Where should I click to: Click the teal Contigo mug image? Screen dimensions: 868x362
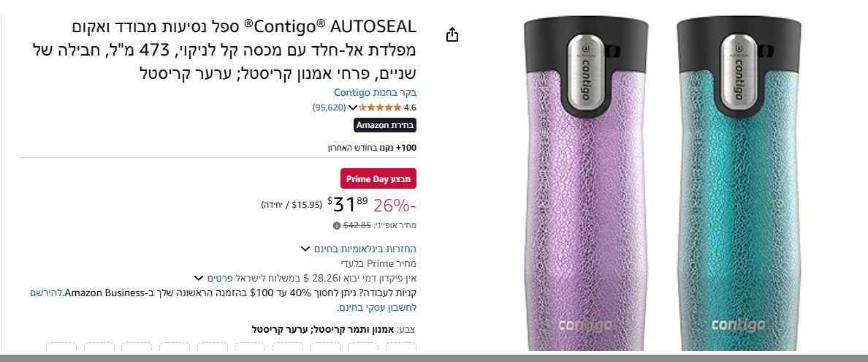point(739,186)
